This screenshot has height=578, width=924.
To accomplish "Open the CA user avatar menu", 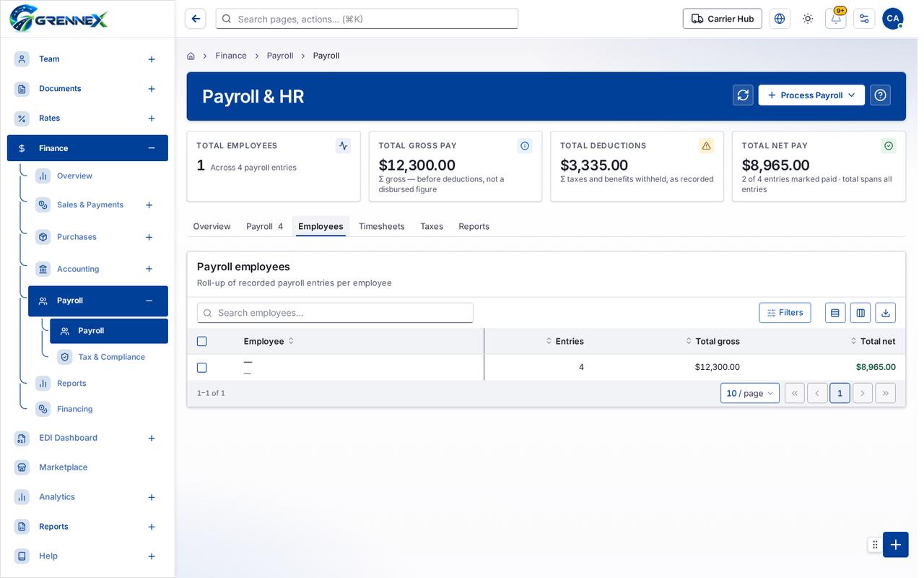I will tap(893, 19).
